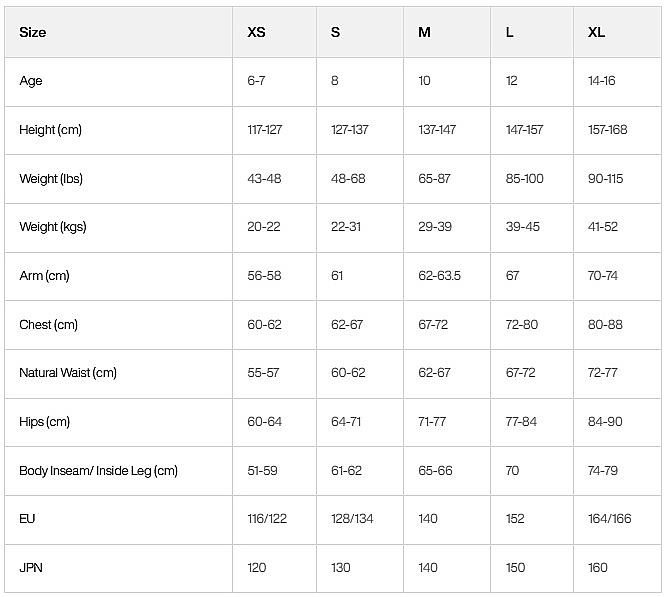Select Body Inseam/ Inside Leg label
The image size is (669, 597).
pyautogui.click(x=99, y=471)
